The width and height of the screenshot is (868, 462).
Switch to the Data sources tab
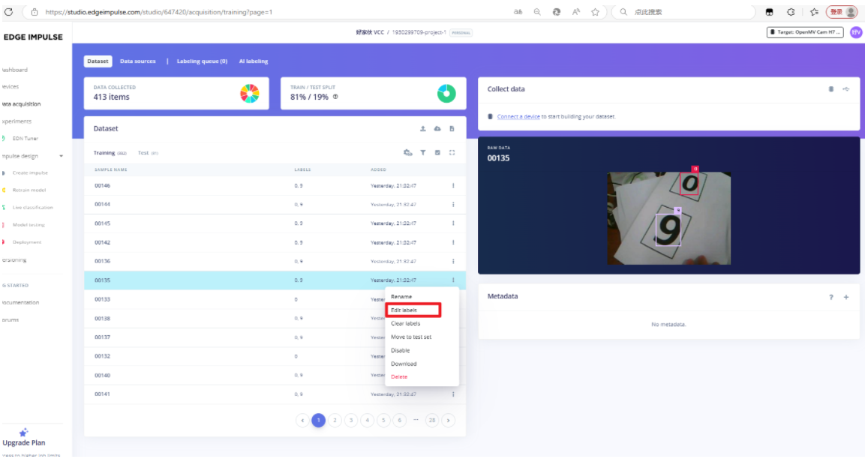138,61
